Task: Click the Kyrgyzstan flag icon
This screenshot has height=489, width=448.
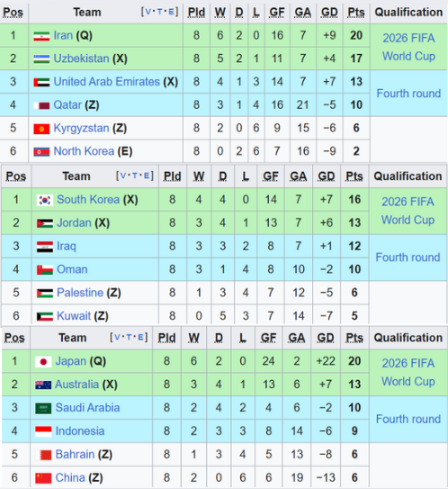Action: coord(41,129)
